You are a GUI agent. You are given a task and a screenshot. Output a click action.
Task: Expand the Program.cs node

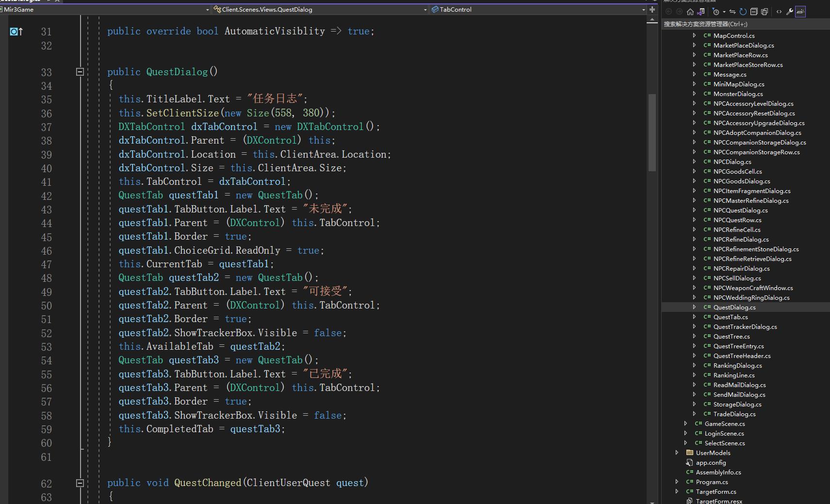click(x=677, y=482)
